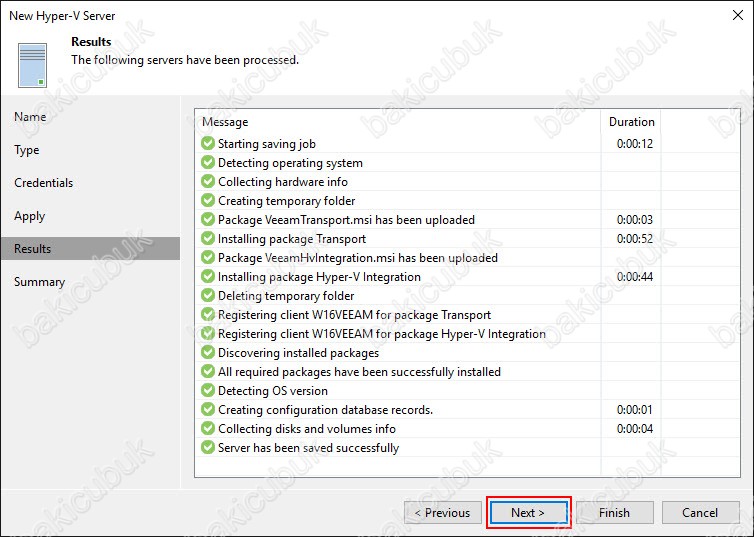Image resolution: width=754 pixels, height=537 pixels.
Task: Open the Summary wizard step
Action: [39, 282]
